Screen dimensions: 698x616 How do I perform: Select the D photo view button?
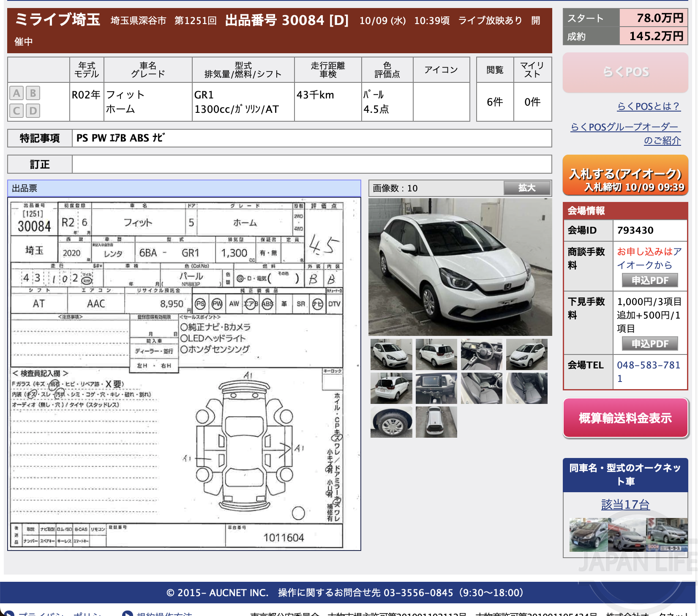tap(32, 111)
